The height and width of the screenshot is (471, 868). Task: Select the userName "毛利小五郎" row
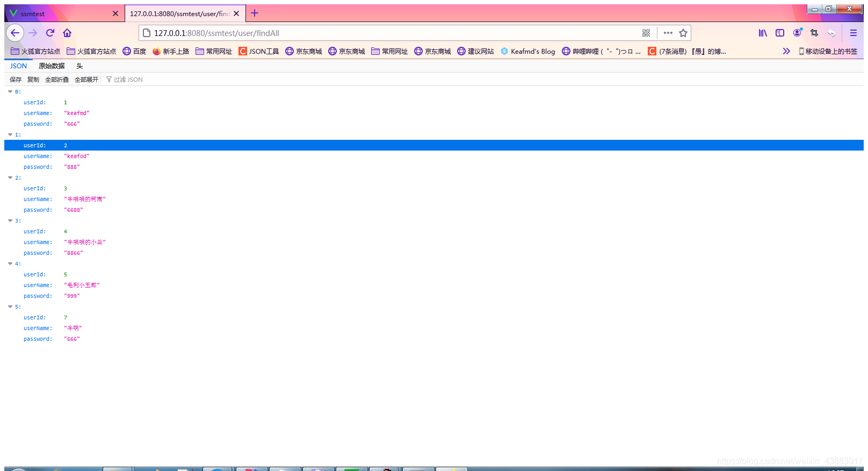tap(434, 285)
